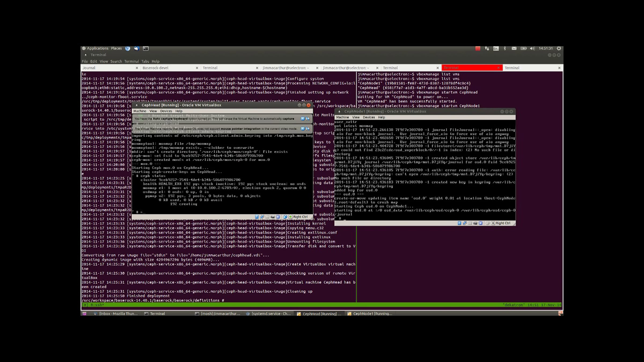Open the network connections indicator
This screenshot has height=362, width=644.
coord(487,49)
